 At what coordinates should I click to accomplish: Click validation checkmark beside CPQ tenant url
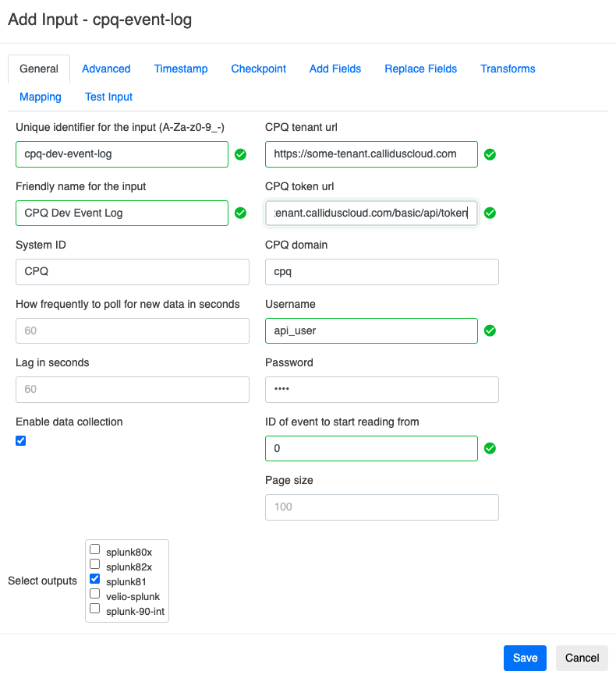coord(490,154)
